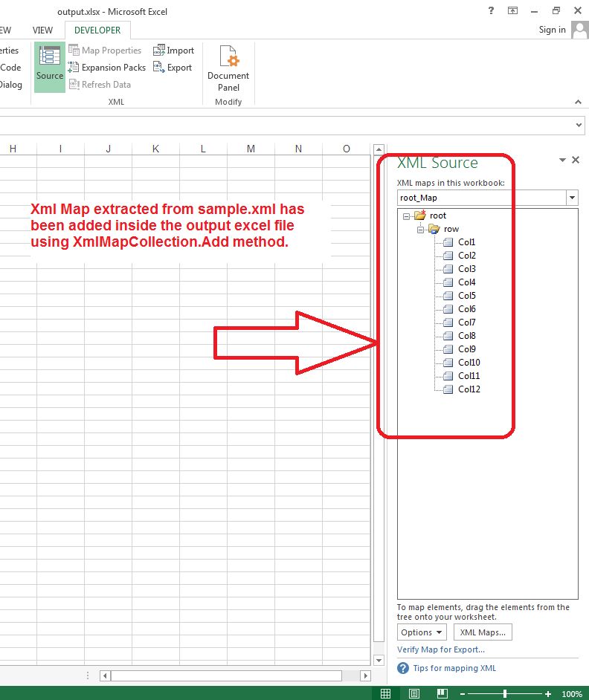The width and height of the screenshot is (589, 700).
Task: Collapse the ribbon with the caret
Action: point(578,102)
